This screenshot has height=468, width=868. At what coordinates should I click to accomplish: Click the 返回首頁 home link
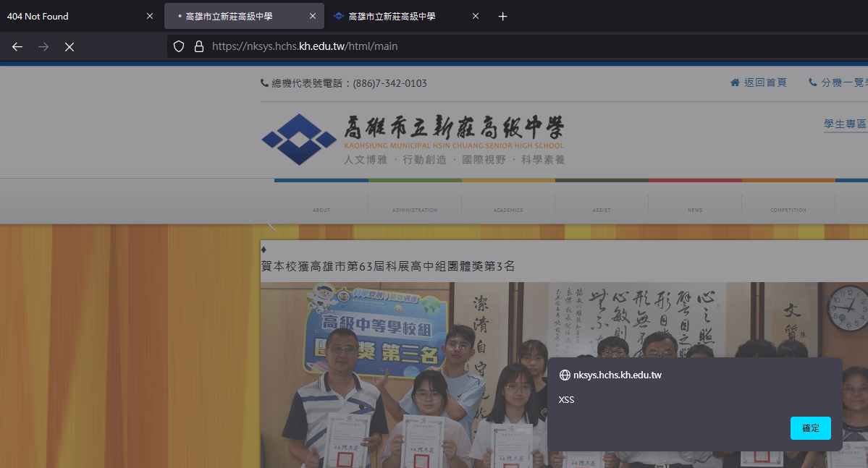click(759, 82)
